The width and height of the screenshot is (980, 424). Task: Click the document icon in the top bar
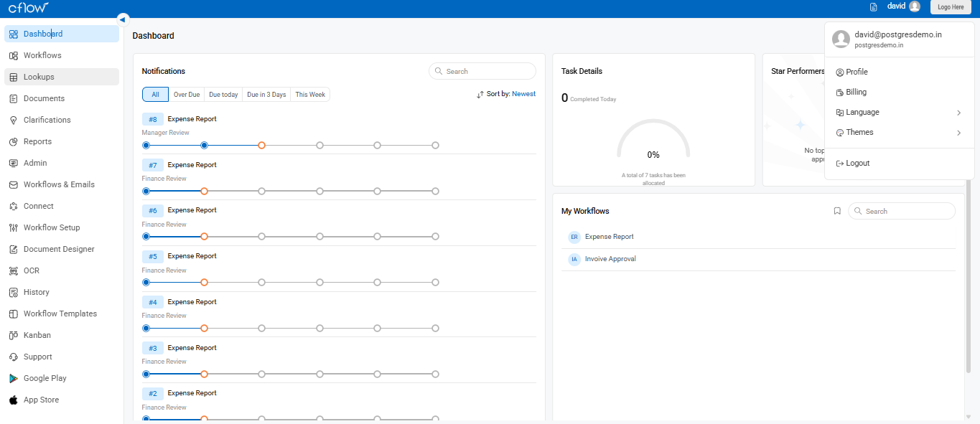874,6
